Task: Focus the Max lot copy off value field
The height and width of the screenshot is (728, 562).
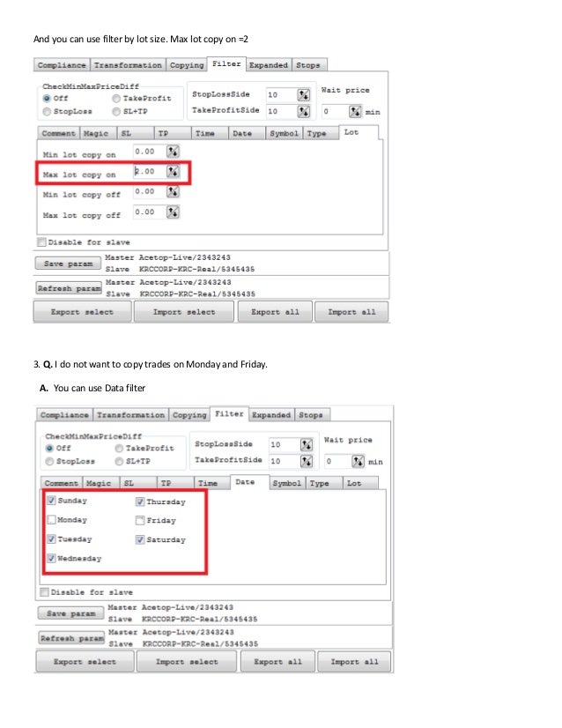Action: (150, 212)
